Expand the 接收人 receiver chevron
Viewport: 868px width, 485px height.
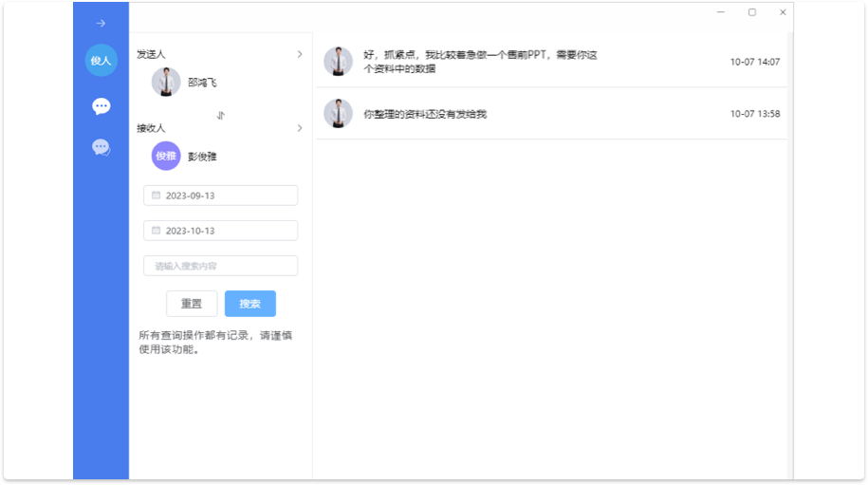pyautogui.click(x=300, y=127)
